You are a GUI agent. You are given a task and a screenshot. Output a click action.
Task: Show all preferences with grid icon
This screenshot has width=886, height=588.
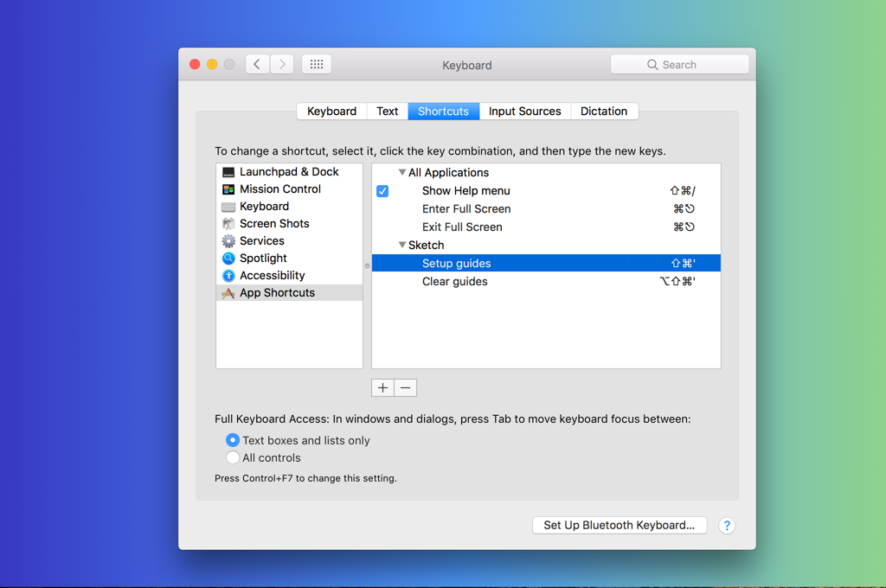317,64
